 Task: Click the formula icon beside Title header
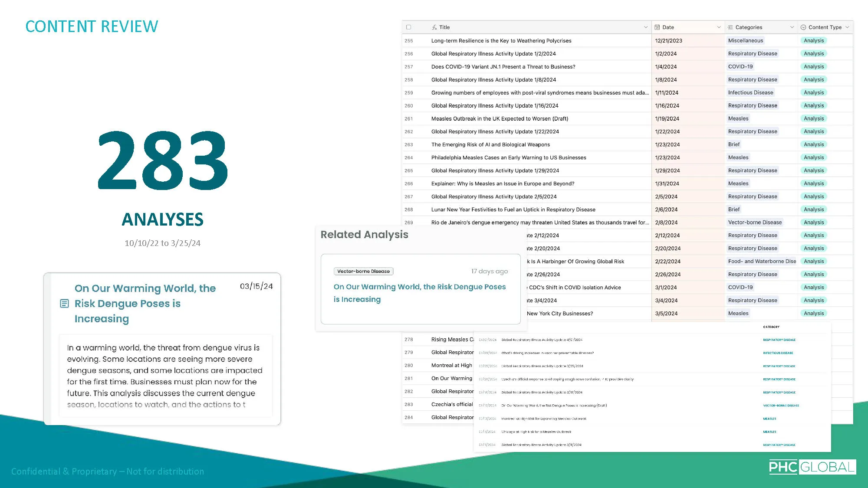pos(434,27)
